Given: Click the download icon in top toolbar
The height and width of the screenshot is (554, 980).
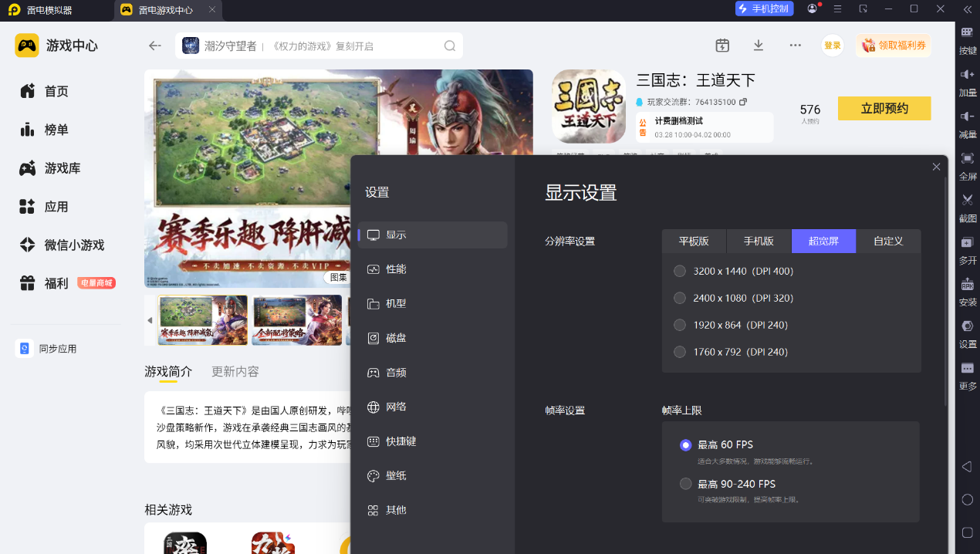Looking at the screenshot, I should pos(759,46).
